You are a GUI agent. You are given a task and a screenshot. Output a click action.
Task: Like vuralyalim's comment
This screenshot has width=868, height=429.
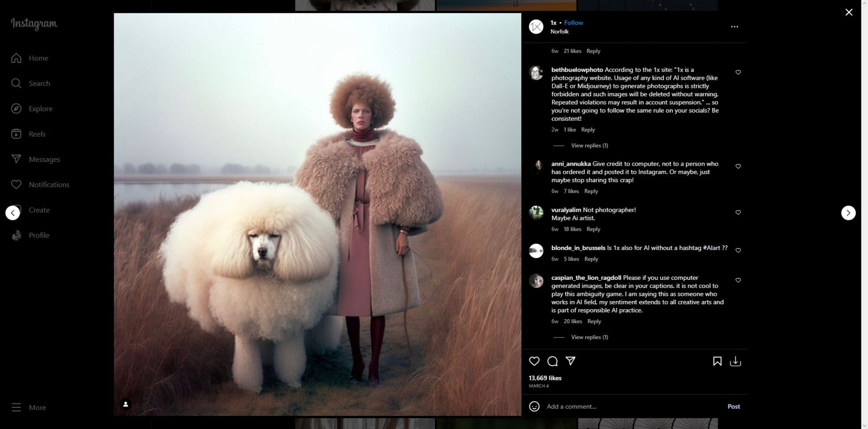point(738,213)
